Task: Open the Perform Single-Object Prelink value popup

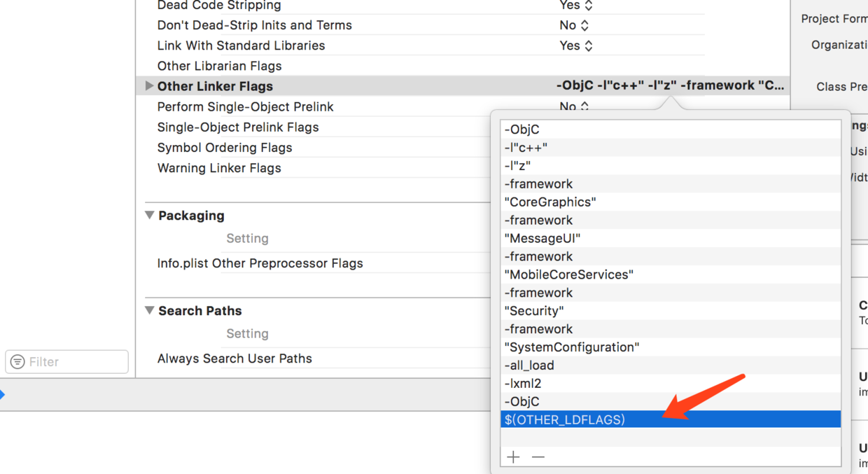Action: (x=574, y=106)
